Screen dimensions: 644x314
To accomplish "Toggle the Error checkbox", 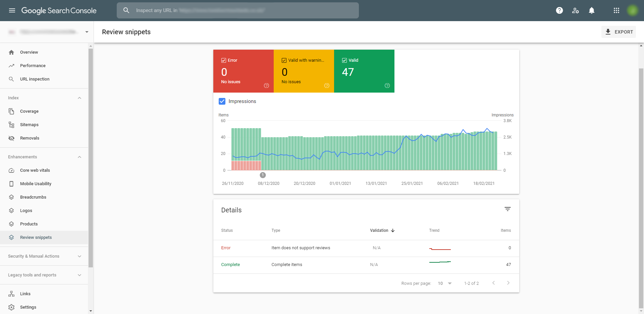I will pyautogui.click(x=224, y=60).
